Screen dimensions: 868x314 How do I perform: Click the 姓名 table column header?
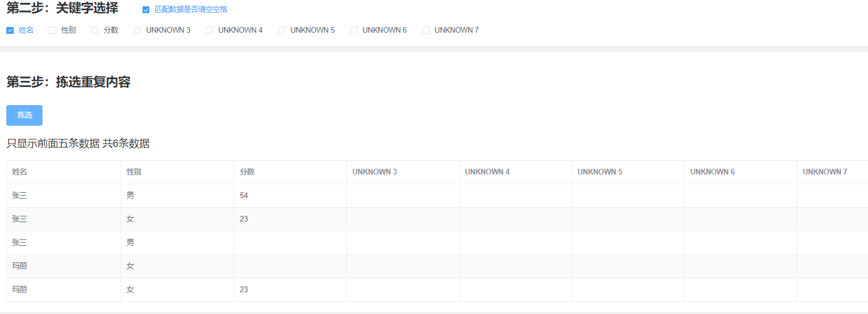click(64, 172)
